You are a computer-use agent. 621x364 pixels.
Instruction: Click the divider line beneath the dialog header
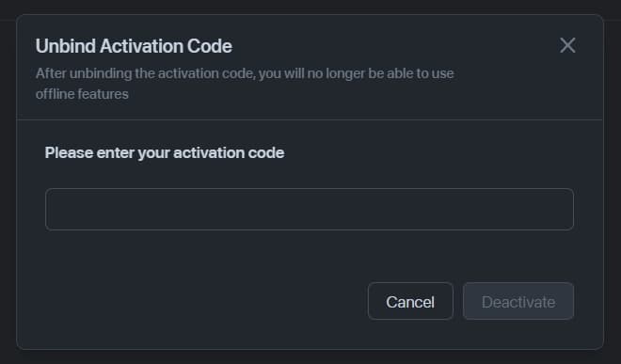coord(310,119)
